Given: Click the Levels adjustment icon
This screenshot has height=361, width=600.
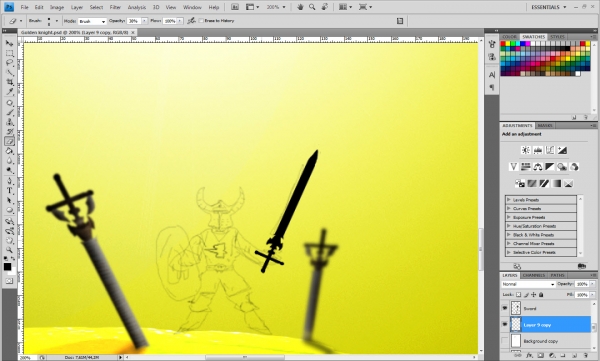Looking at the screenshot, I should pyautogui.click(x=538, y=150).
